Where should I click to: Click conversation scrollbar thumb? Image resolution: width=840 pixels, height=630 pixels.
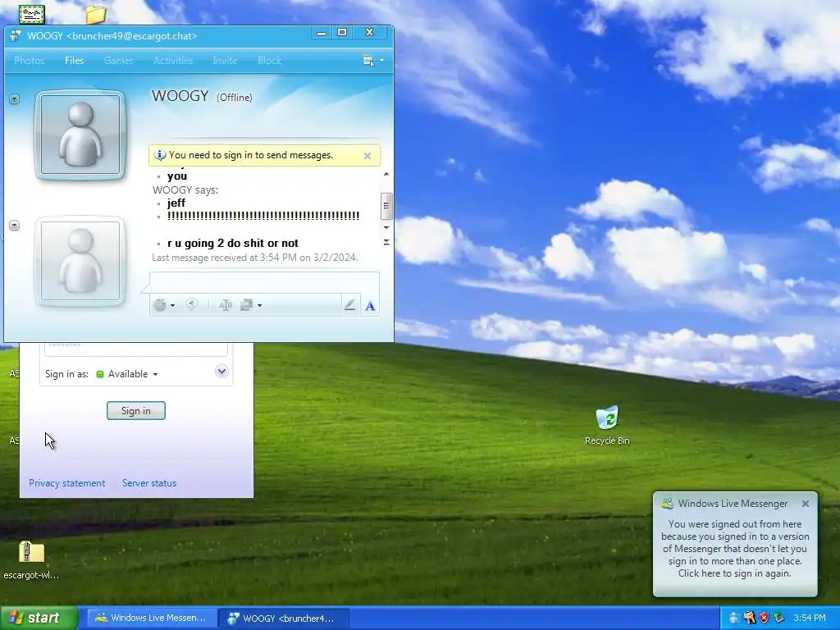tap(386, 206)
